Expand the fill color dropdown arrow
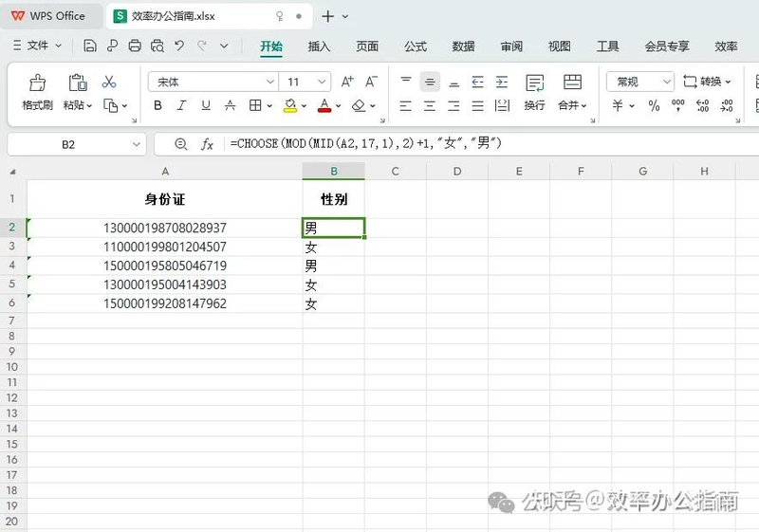Viewport: 759px width, 532px height. pos(304,106)
